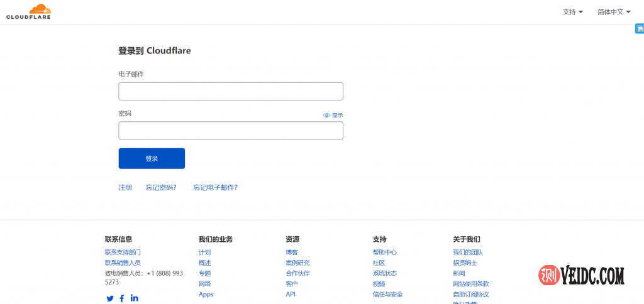Open the 网站使用条款 footer link
The width and height of the screenshot is (644, 304).
(471, 284)
